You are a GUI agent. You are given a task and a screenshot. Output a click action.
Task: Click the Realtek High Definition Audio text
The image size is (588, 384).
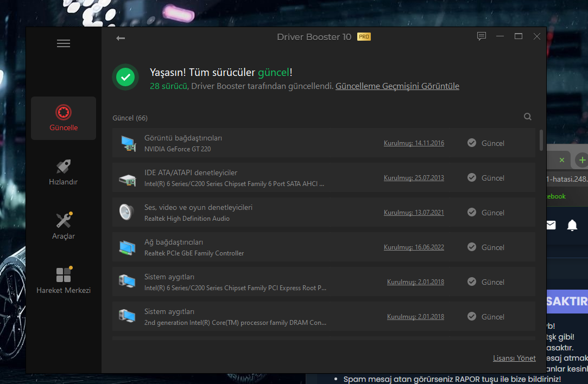click(187, 219)
